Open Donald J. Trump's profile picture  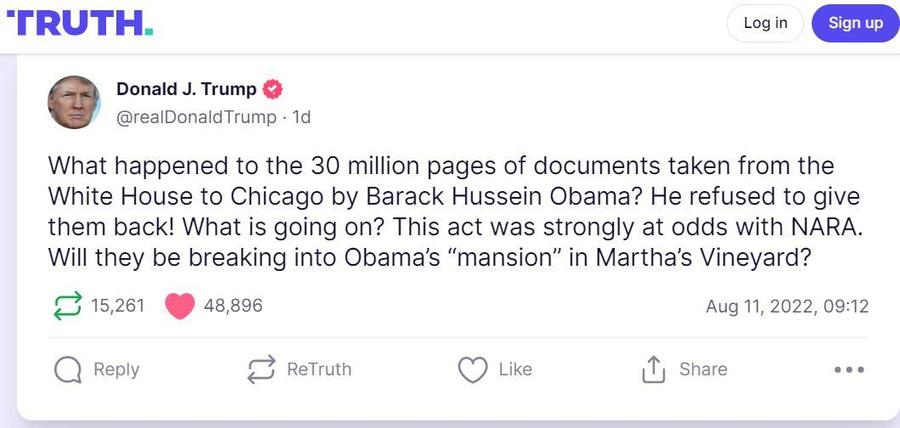[x=74, y=102]
